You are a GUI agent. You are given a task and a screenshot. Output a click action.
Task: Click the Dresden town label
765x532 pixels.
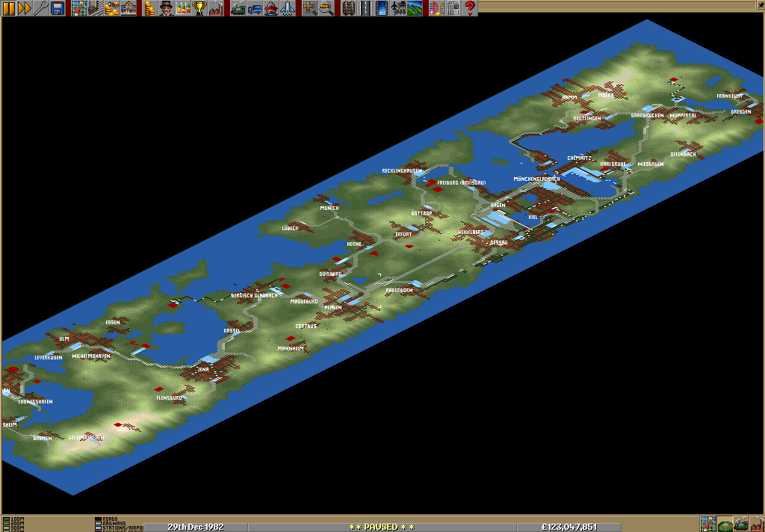pos(740,112)
